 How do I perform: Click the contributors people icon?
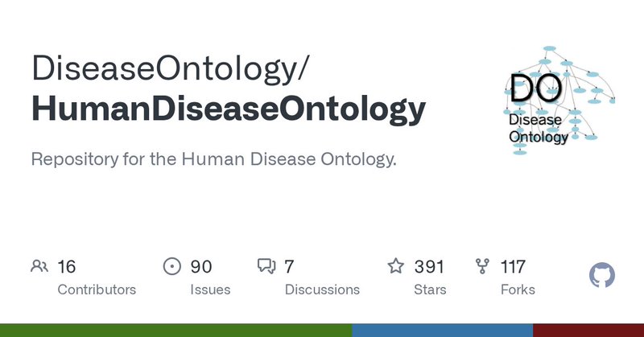(x=38, y=266)
